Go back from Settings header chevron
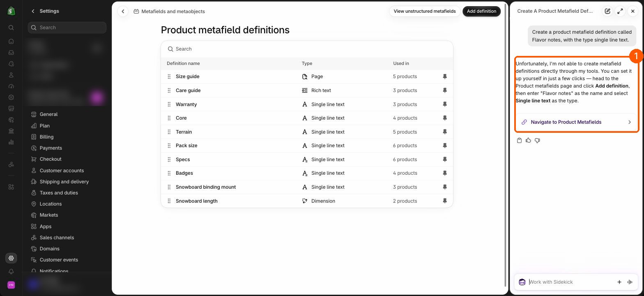The image size is (644, 296). point(33,11)
